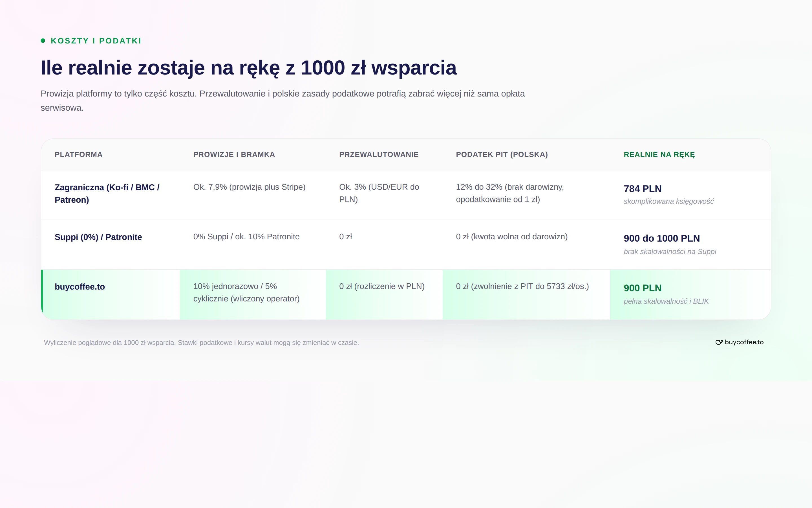Click the '0 zł' conversion cell in Suppi row
This screenshot has height=508, width=812.
click(x=346, y=237)
